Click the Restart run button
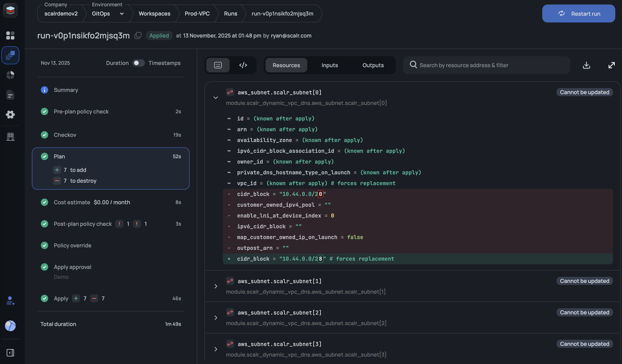 (x=578, y=13)
